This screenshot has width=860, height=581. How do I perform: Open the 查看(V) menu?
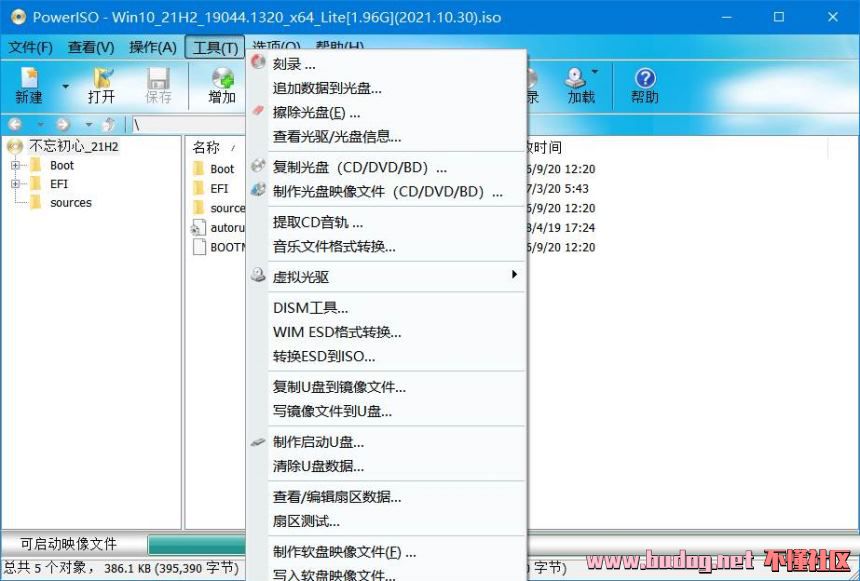(x=91, y=48)
